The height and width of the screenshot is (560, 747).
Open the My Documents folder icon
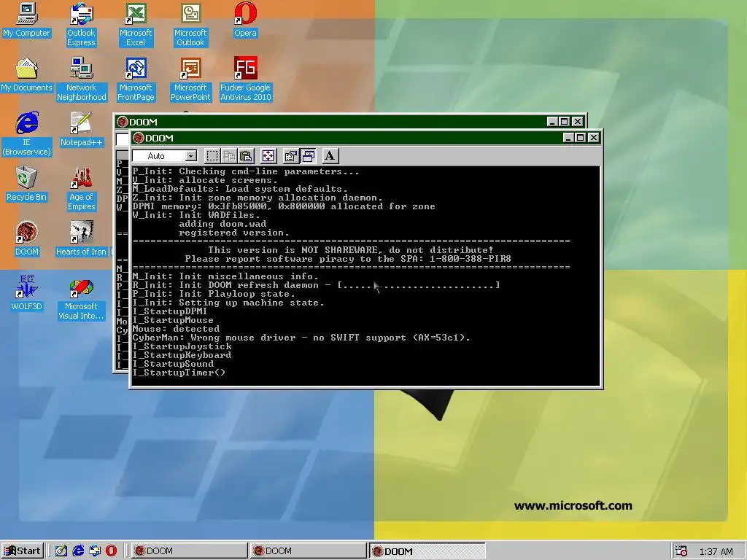[27, 75]
